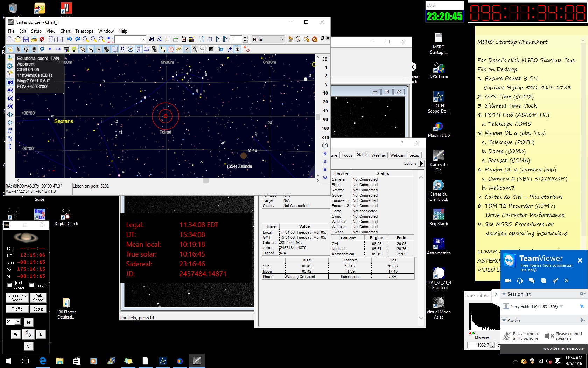Toggle the Telrad finder circle display
Viewport: 588px width, 368px height.
pos(171,49)
